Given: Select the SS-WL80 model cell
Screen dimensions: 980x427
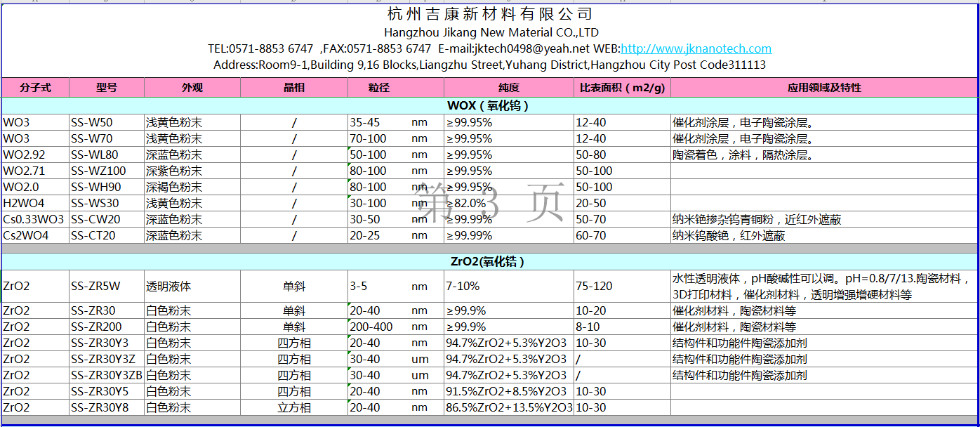Looking at the screenshot, I should pos(107,155).
